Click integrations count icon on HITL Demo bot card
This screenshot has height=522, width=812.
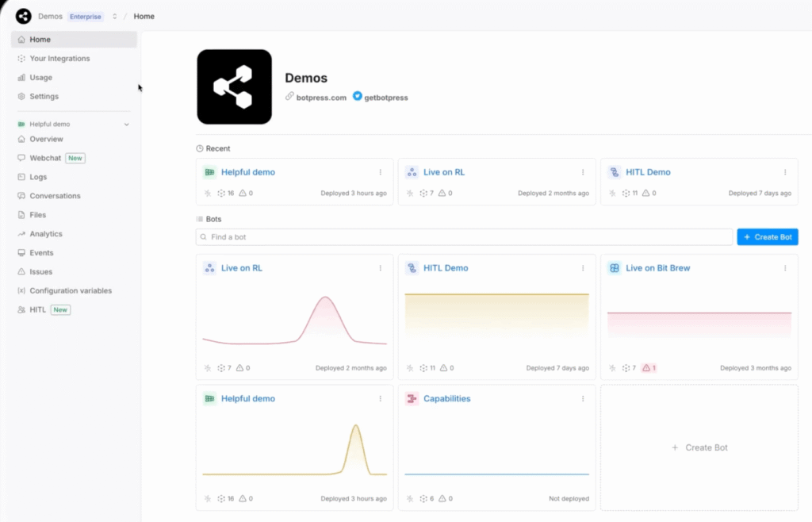tap(423, 367)
